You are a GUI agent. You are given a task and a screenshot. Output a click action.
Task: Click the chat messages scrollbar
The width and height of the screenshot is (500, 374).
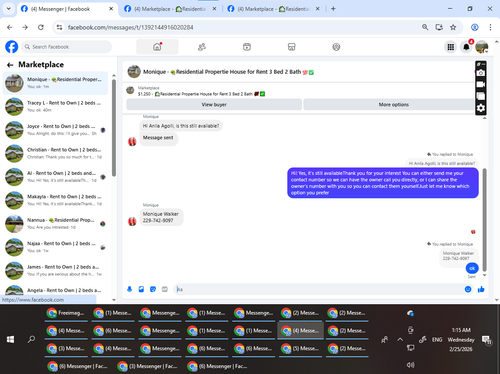pos(484,220)
